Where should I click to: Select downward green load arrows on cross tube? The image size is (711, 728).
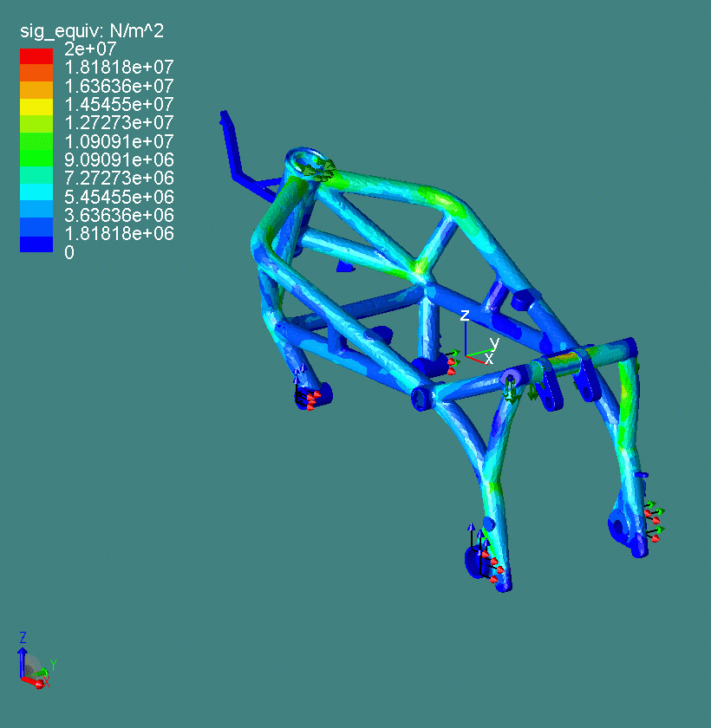tap(512, 393)
